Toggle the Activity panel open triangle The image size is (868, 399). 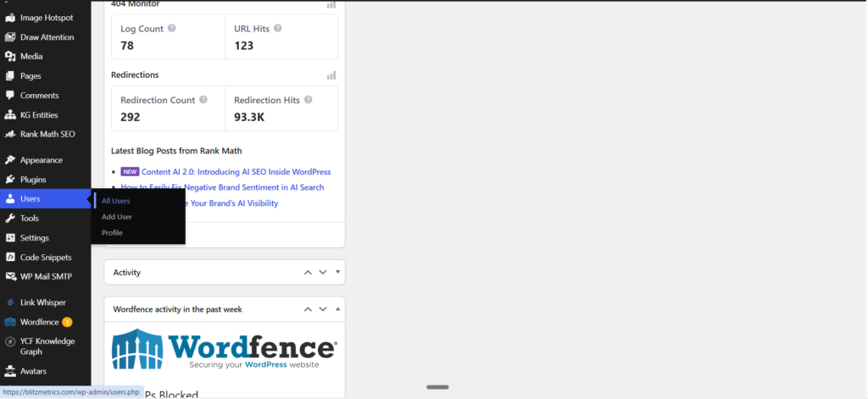337,272
